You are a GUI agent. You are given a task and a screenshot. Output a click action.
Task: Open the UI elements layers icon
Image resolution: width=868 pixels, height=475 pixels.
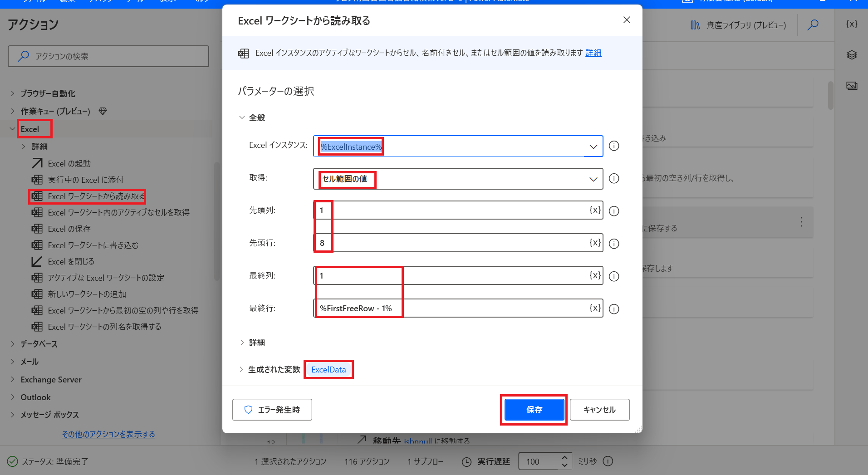click(x=852, y=55)
